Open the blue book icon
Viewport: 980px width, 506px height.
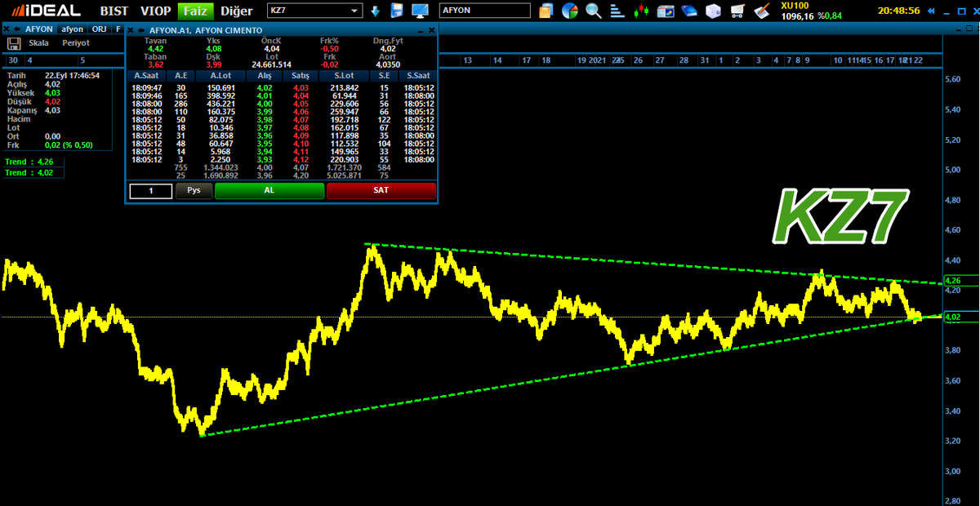690,11
